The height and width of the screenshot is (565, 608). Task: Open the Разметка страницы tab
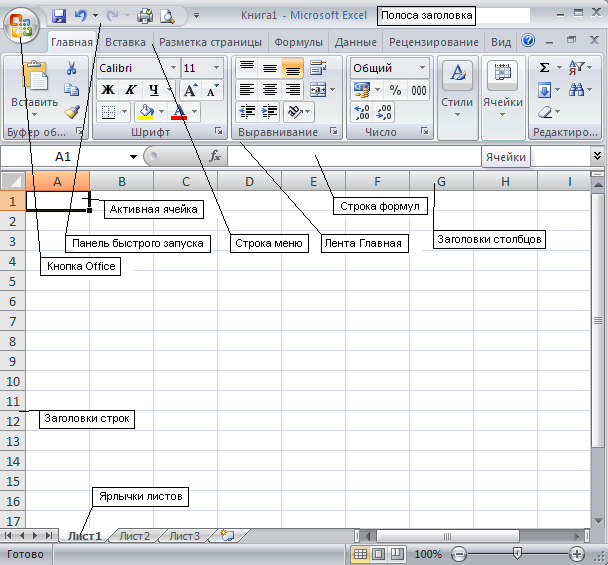210,42
